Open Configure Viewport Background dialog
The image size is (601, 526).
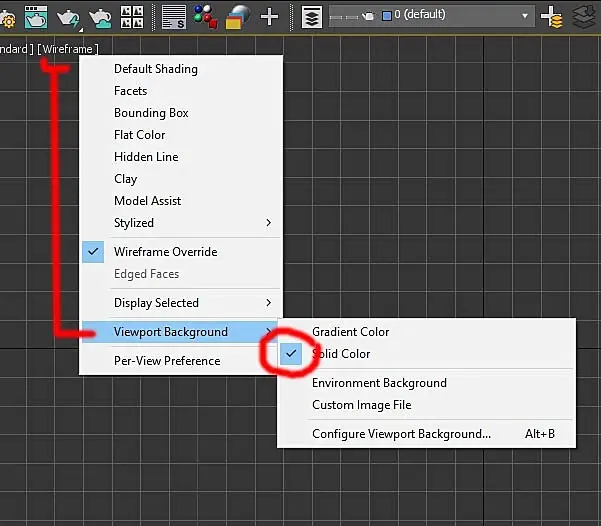(x=426, y=434)
